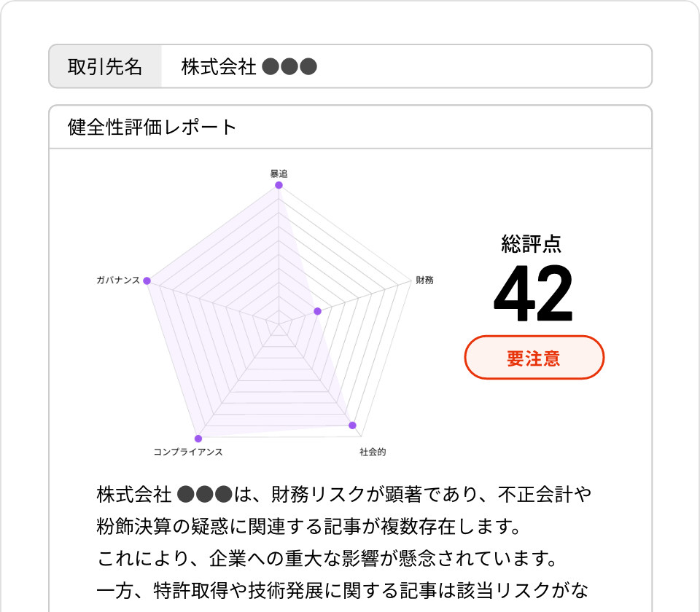This screenshot has width=700, height=612.
Task: Click the 財務 data point marker
Action: (x=316, y=310)
